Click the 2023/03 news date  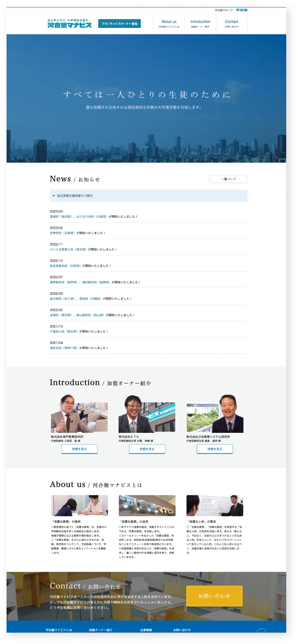[x=56, y=211]
